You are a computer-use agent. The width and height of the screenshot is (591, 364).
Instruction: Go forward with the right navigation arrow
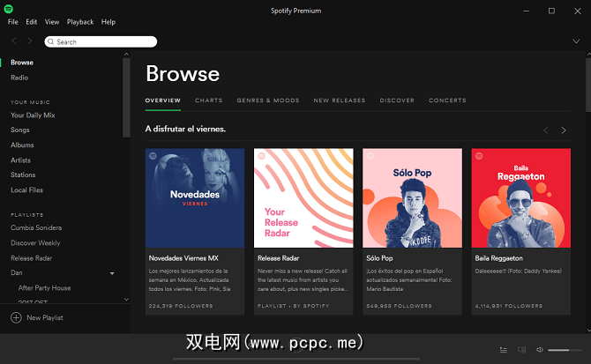click(30, 41)
